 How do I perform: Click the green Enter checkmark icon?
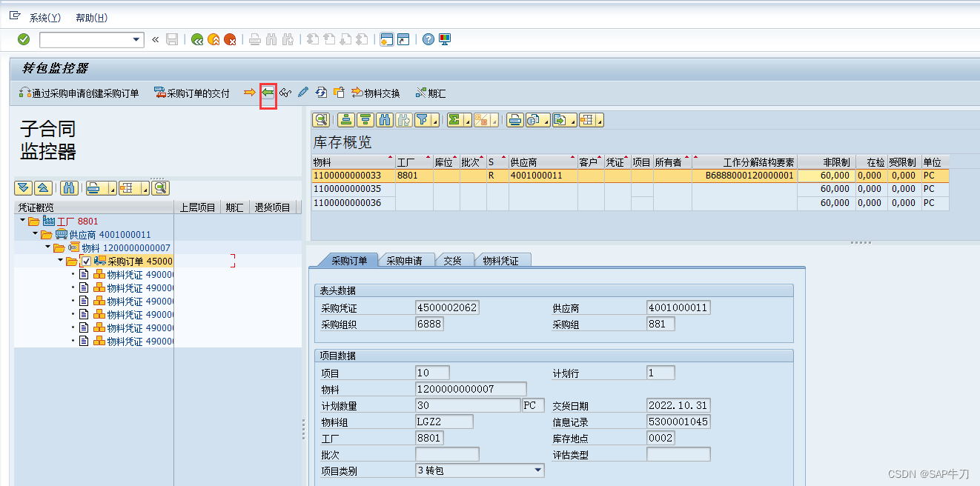tap(24, 39)
